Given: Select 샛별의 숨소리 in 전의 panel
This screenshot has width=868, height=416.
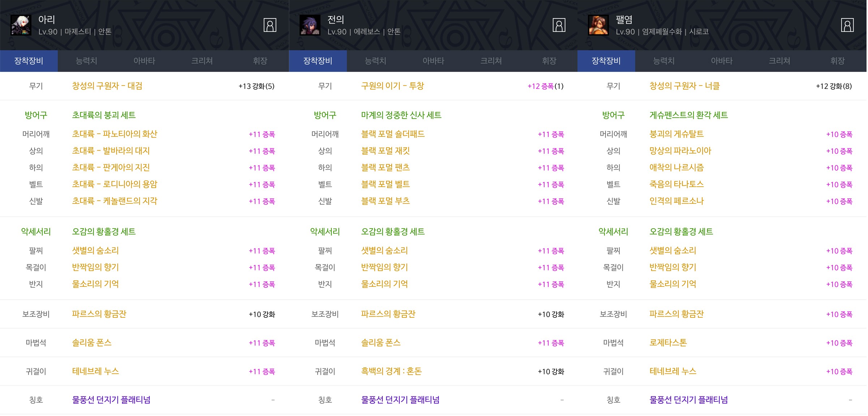Looking at the screenshot, I should (384, 251).
